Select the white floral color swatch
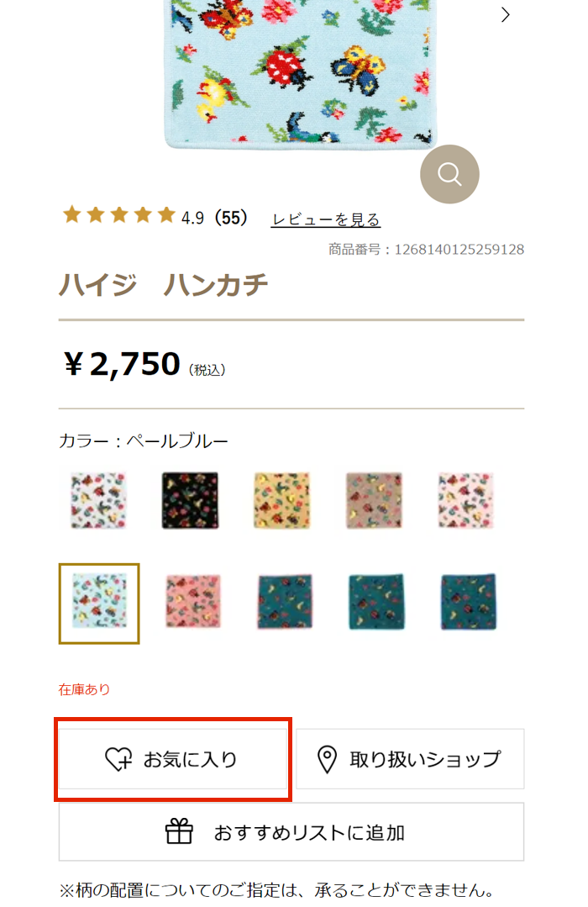 pyautogui.click(x=98, y=500)
